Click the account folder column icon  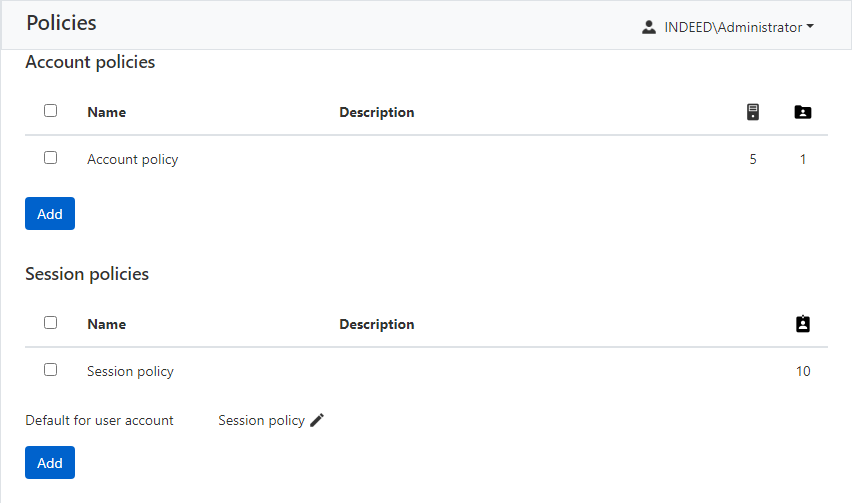pyautogui.click(x=802, y=112)
